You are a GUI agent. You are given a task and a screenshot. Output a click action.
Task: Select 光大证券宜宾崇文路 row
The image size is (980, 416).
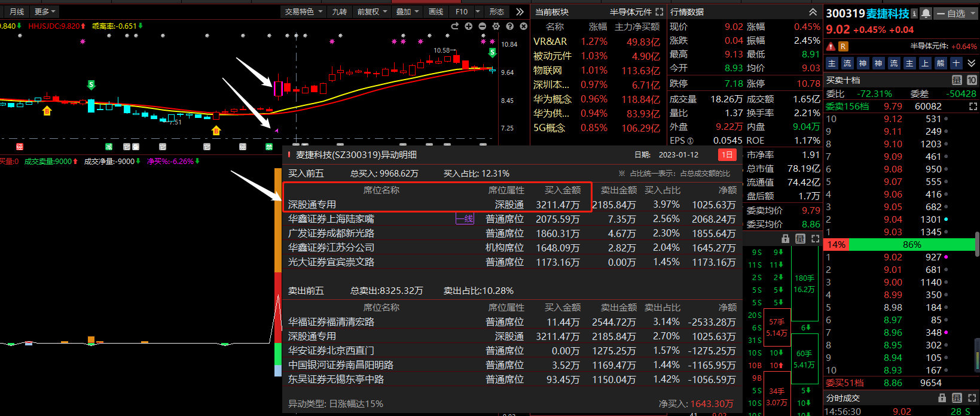click(x=512, y=262)
